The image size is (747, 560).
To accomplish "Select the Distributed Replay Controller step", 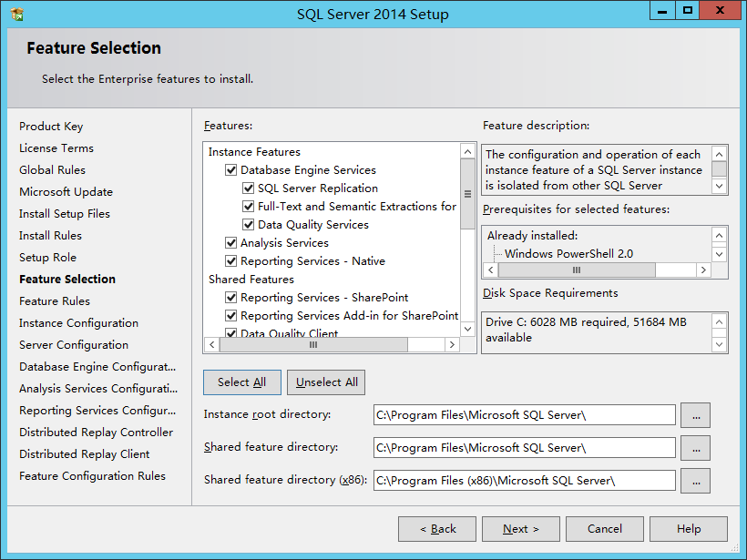I will coord(97,433).
